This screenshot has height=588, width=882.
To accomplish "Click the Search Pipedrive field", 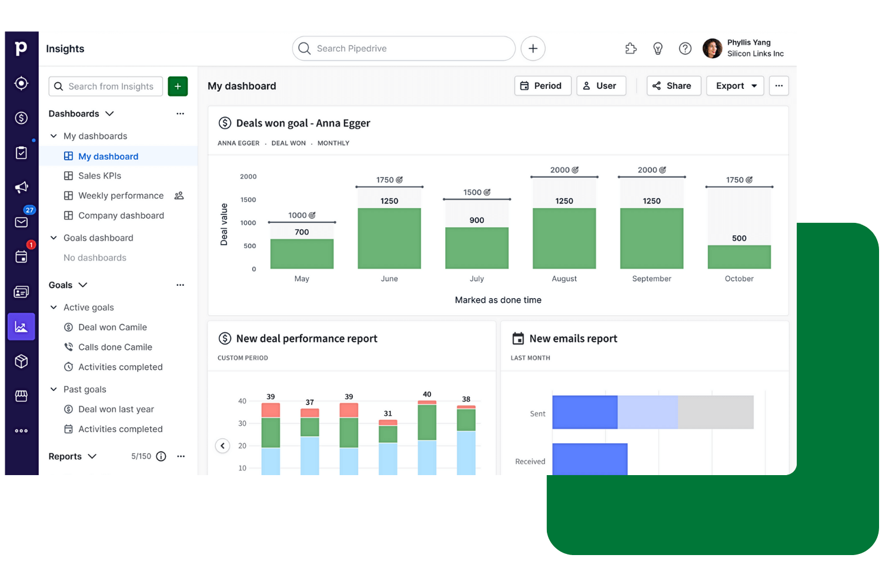I will (404, 48).
